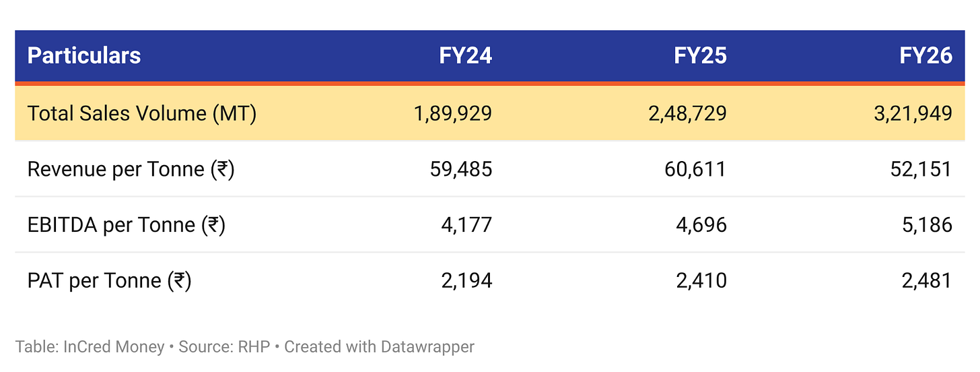Click the FY25 EBITDA value 4,696
Screen dimensions: 980x372
tap(701, 224)
